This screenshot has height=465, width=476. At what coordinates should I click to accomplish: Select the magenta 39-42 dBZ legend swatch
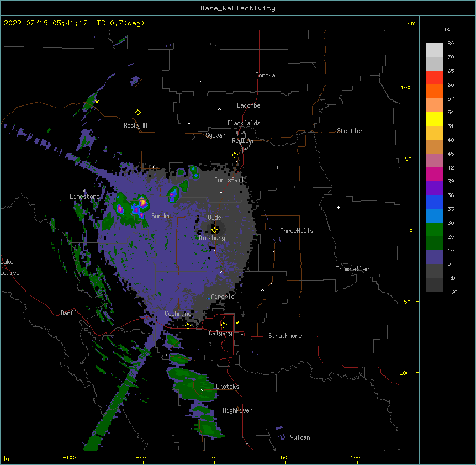(434, 174)
